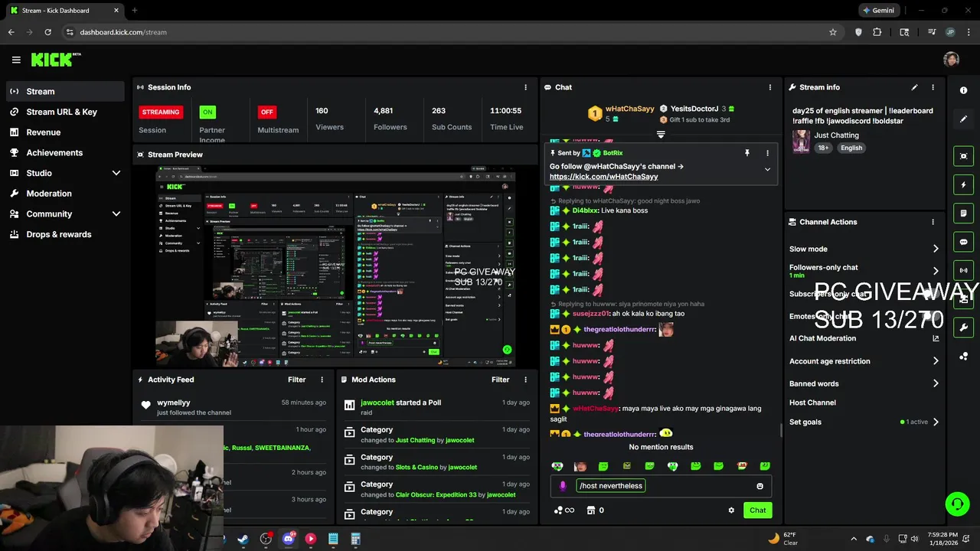Edit stream info with the pencil icon
The image size is (980, 551).
point(914,87)
